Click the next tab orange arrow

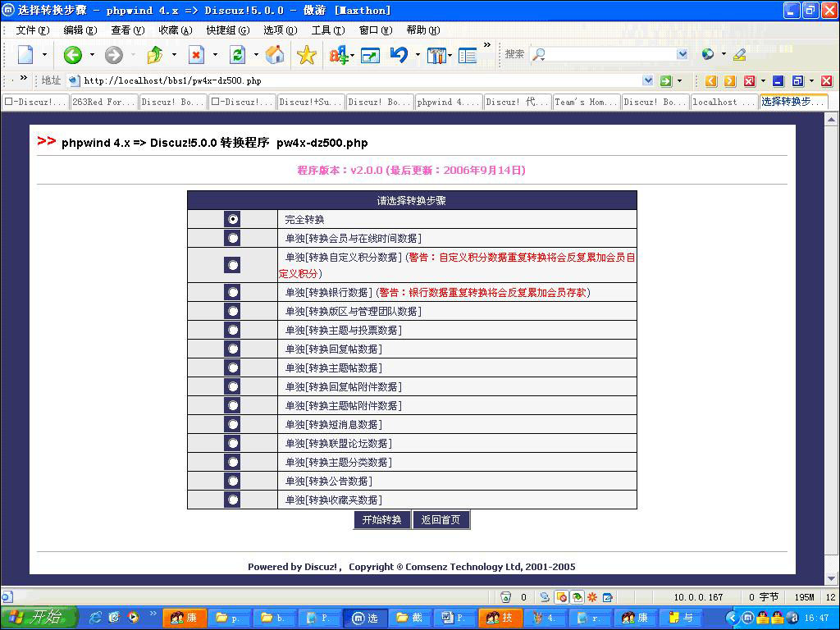[729, 81]
